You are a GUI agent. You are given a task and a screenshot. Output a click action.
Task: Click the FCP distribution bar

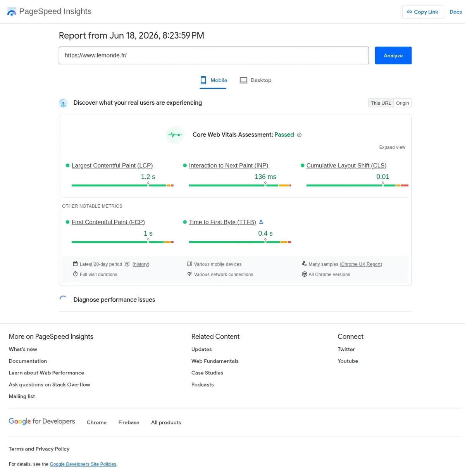[122, 242]
